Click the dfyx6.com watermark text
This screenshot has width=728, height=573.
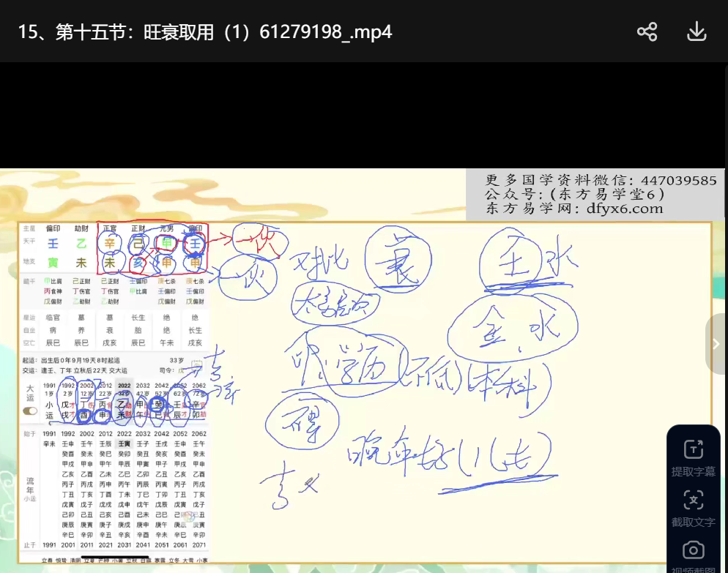click(x=624, y=209)
